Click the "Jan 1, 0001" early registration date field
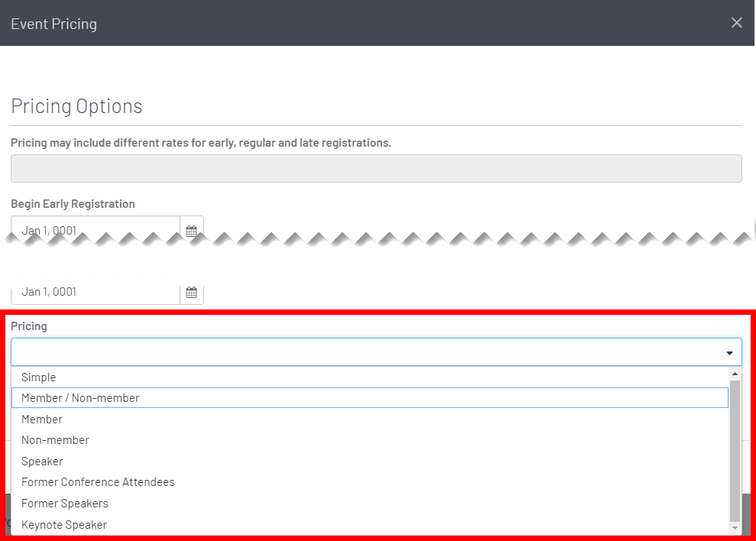Viewport: 756px width, 541px height. pos(92,229)
